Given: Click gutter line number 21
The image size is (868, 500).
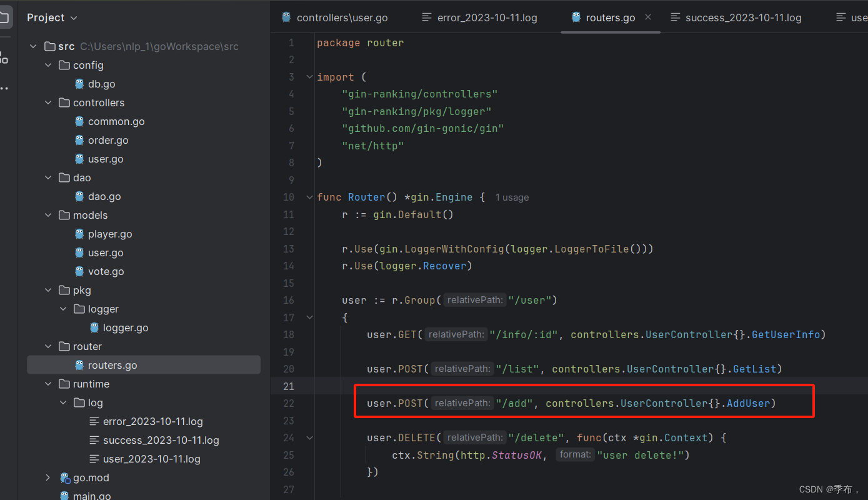Looking at the screenshot, I should (288, 386).
